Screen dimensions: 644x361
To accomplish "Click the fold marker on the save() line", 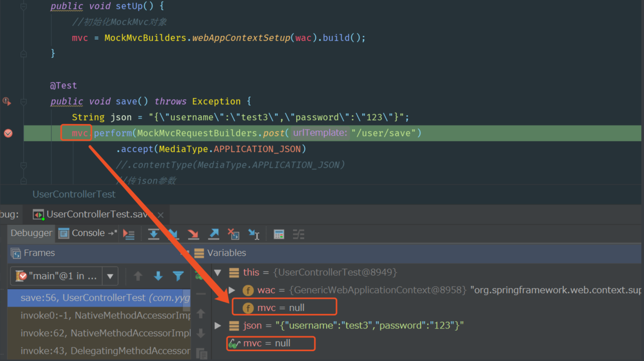I will click(23, 102).
